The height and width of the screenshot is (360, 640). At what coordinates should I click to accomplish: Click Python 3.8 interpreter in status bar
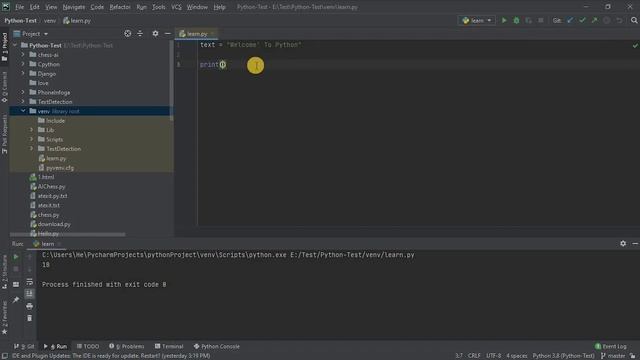pos(563,356)
